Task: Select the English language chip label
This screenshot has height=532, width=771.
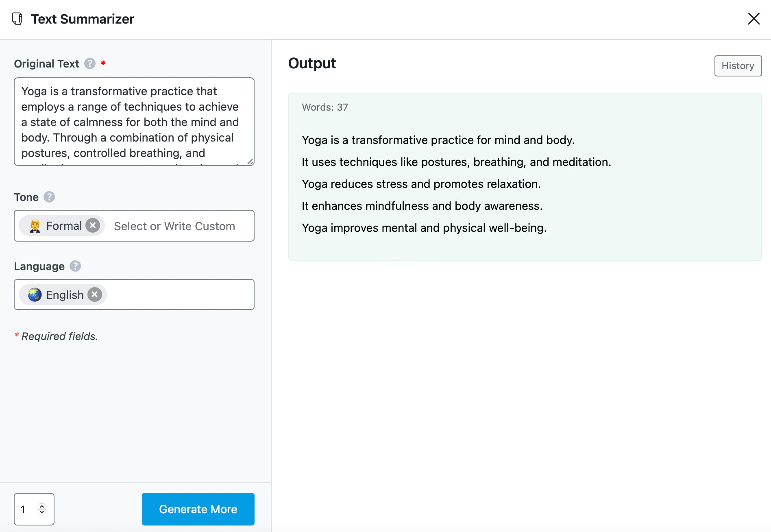Action: [65, 295]
